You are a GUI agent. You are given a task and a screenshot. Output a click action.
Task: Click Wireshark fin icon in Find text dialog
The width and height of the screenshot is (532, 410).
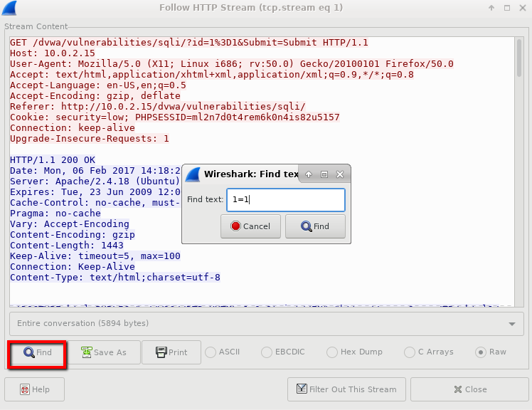193,174
